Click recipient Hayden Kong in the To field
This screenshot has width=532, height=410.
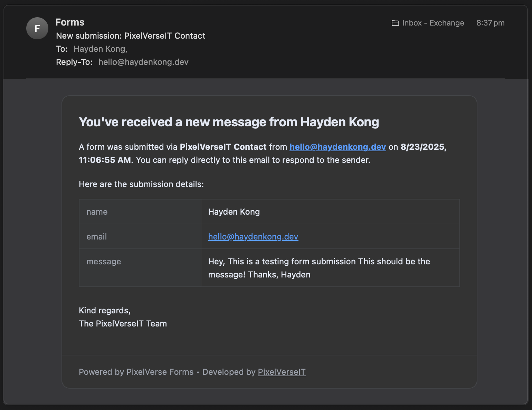pyautogui.click(x=99, y=49)
